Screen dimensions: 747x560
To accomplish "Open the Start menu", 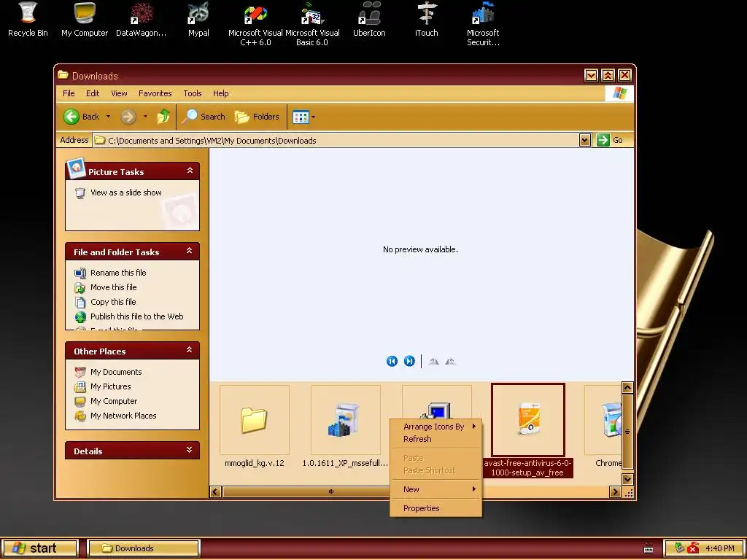I will click(39, 548).
